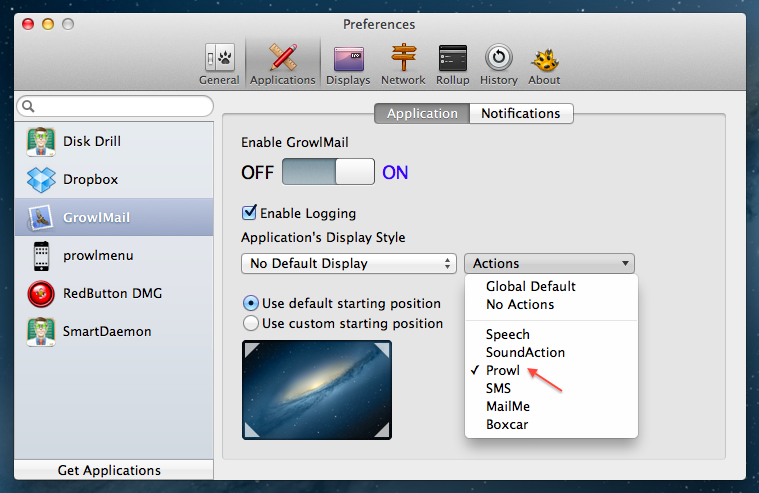
Task: Collapse the Actions dropdown
Action: (549, 263)
